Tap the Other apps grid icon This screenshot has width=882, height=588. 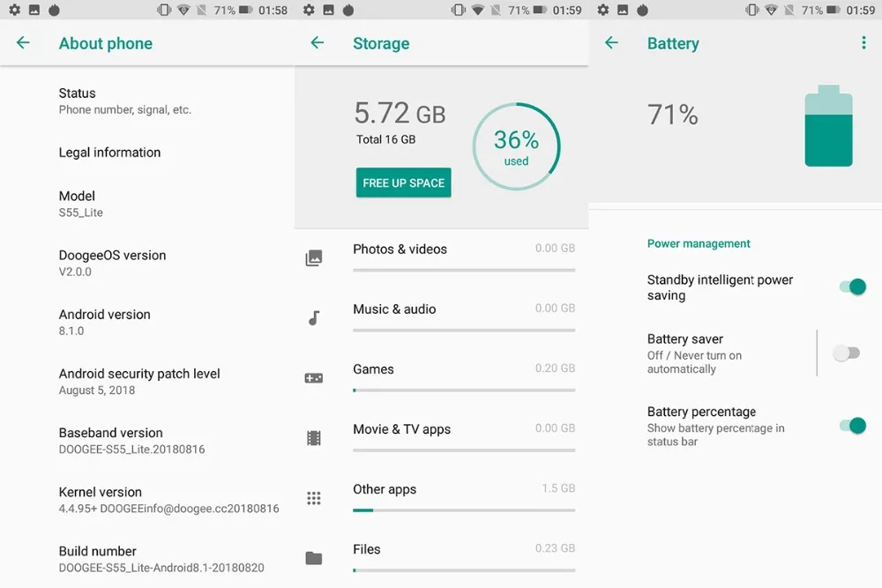pos(314,498)
